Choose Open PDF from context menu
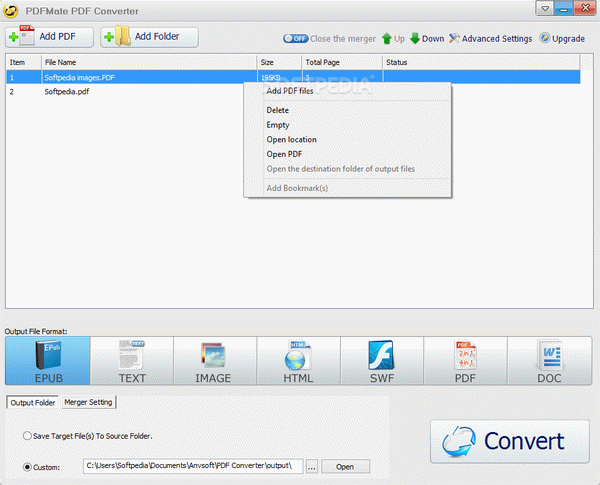Screen dimensions: 600x485 tap(347, 154)
